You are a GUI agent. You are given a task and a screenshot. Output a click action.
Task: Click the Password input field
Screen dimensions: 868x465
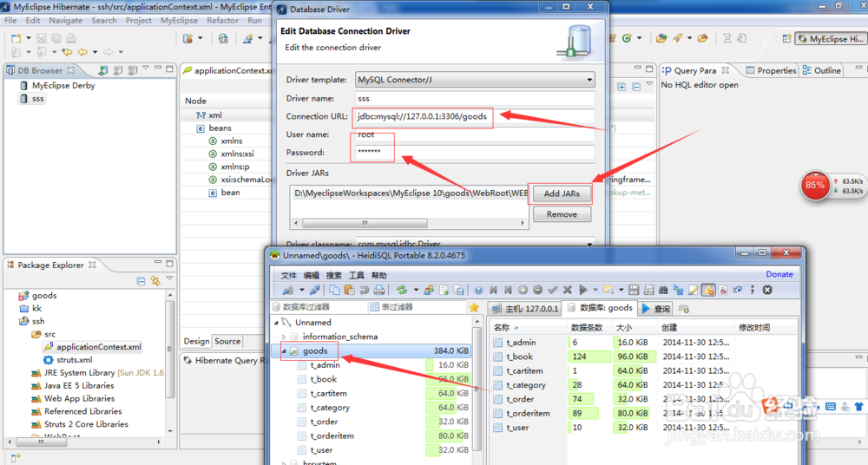point(475,152)
